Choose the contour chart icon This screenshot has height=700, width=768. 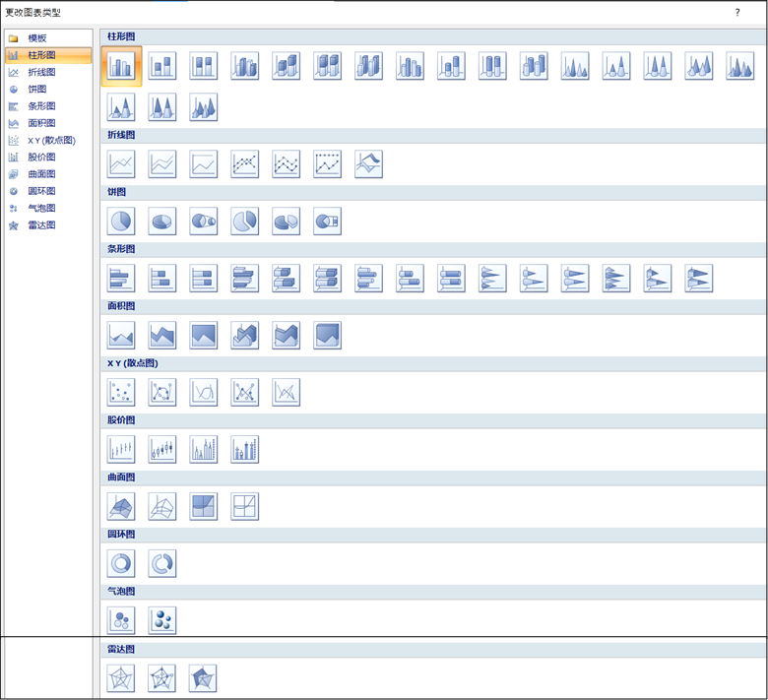pos(203,506)
